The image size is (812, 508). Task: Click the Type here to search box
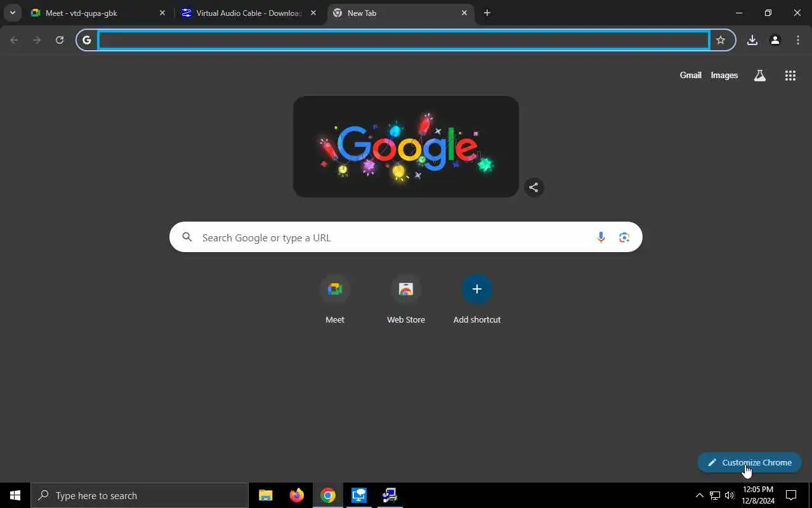[140, 495]
